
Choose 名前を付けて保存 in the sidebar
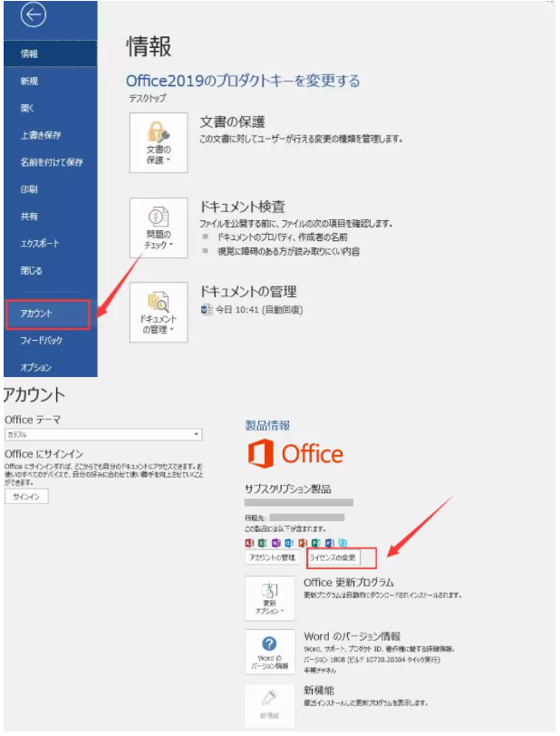click(50, 162)
